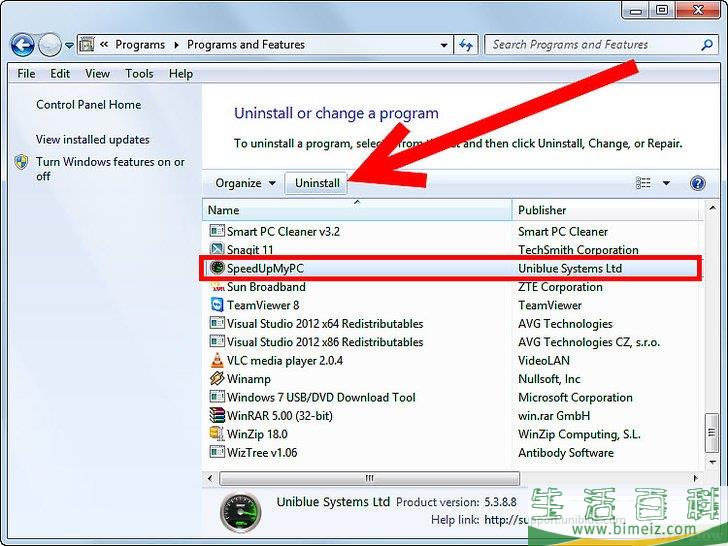Click the Visual Studio 2012 x64 Redistributables icon
728x546 pixels.
(x=217, y=323)
